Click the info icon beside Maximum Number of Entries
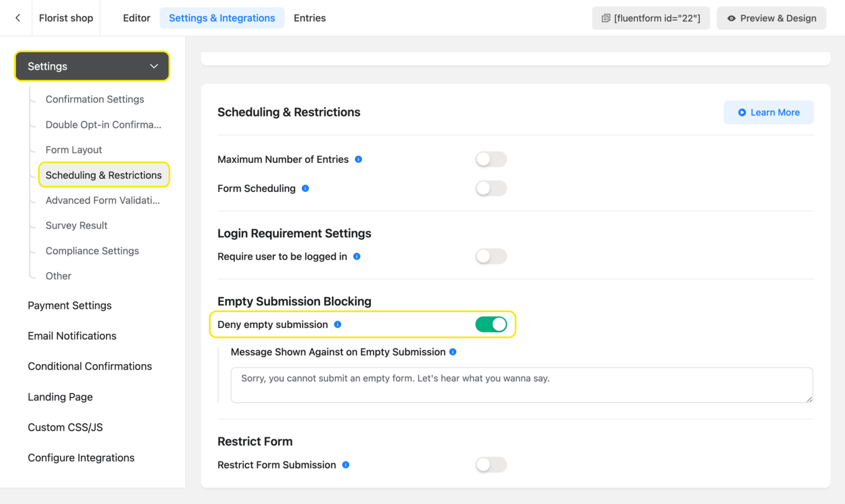Screen dimensions: 845x504 [x=358, y=159]
